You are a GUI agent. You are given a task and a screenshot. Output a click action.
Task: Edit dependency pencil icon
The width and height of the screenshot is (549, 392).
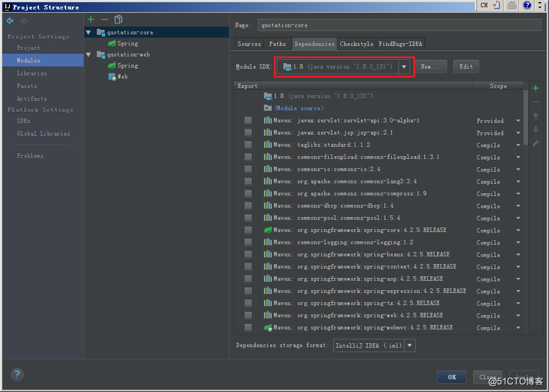click(x=536, y=143)
